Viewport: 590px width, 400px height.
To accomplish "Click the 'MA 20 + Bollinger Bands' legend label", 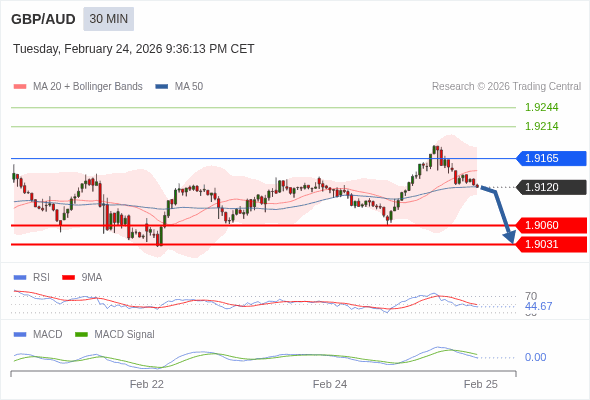I will tap(88, 87).
